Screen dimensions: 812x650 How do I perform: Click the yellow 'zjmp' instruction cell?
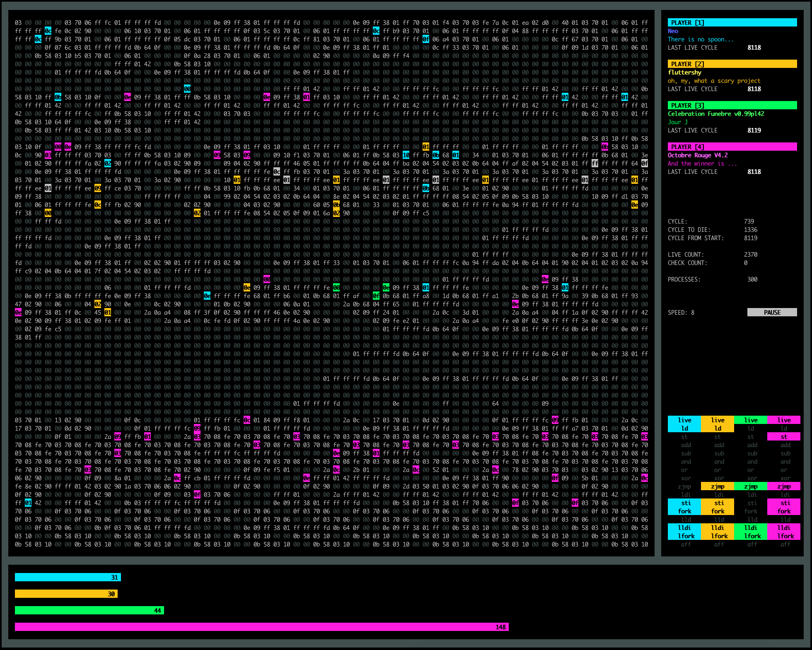(x=717, y=486)
